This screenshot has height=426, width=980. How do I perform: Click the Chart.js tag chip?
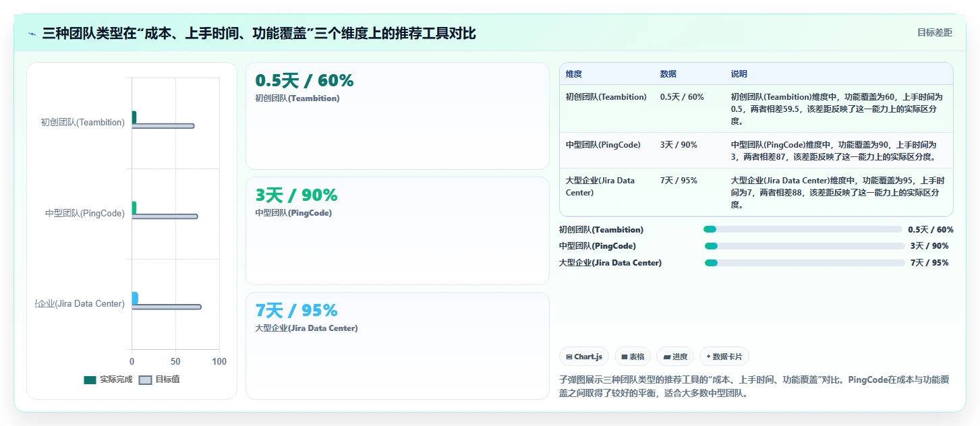[x=584, y=357]
